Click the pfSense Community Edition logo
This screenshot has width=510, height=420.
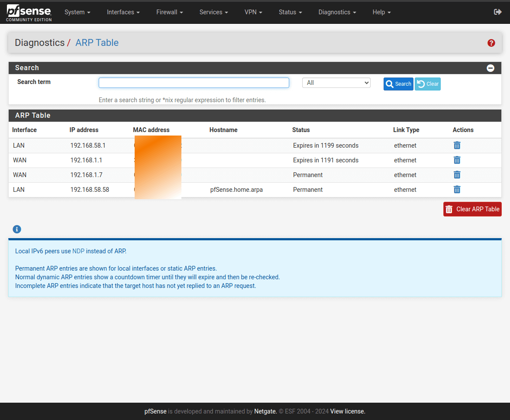point(29,13)
